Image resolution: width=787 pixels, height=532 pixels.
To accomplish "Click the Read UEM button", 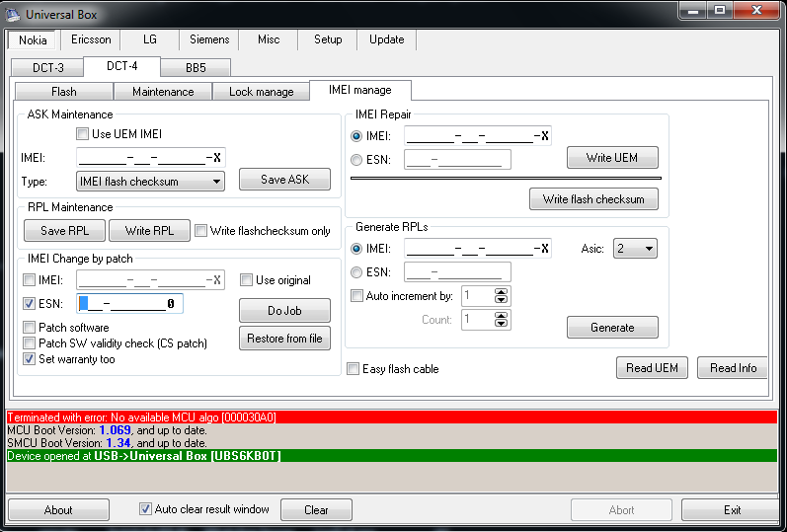I will [x=652, y=368].
